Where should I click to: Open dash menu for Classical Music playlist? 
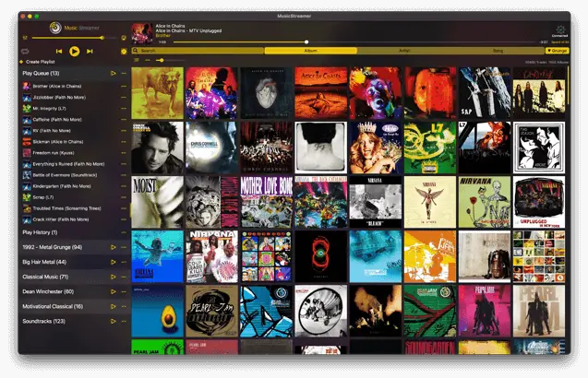[124, 277]
